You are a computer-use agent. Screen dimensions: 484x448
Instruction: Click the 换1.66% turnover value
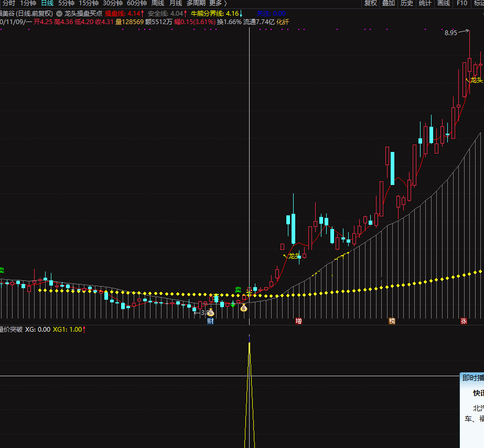coord(229,22)
